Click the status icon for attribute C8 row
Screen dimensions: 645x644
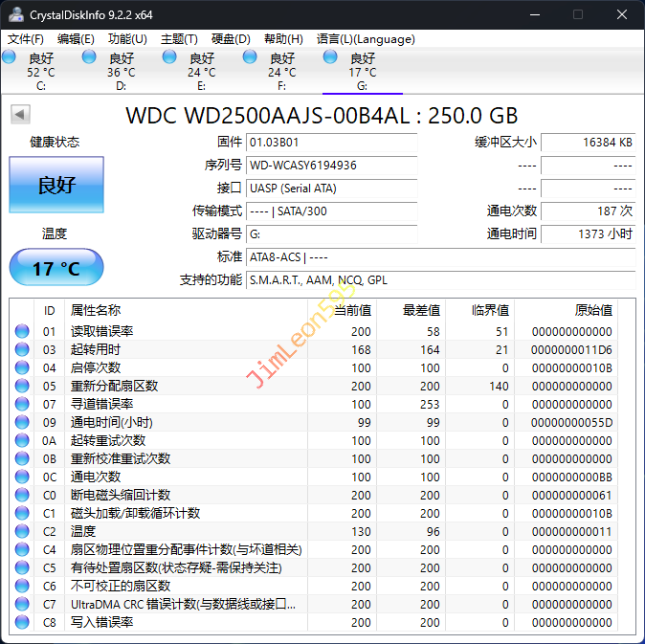[x=22, y=622]
